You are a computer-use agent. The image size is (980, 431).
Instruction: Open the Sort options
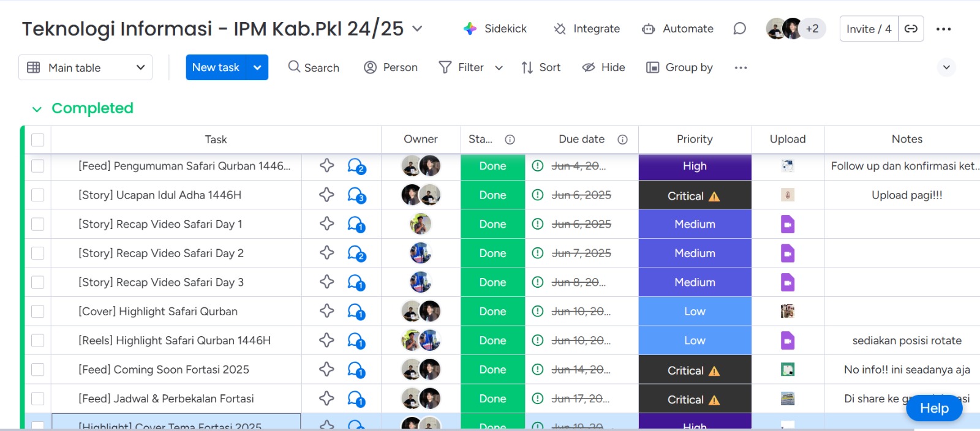(x=541, y=67)
